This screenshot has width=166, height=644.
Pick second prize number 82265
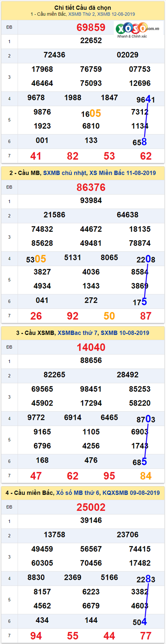click(x=54, y=374)
